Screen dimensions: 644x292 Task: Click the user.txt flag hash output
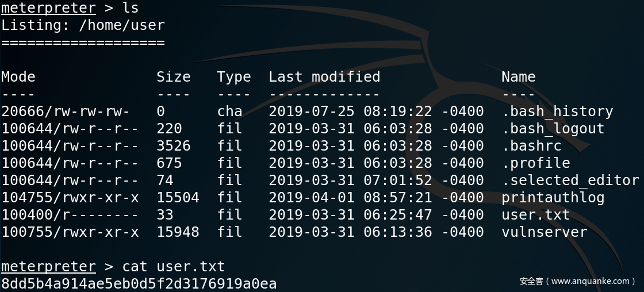pyautogui.click(x=139, y=284)
